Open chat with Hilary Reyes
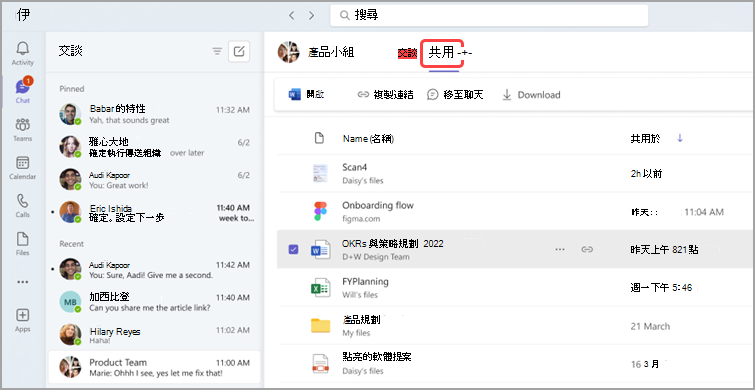The image size is (755, 390). pos(154,335)
